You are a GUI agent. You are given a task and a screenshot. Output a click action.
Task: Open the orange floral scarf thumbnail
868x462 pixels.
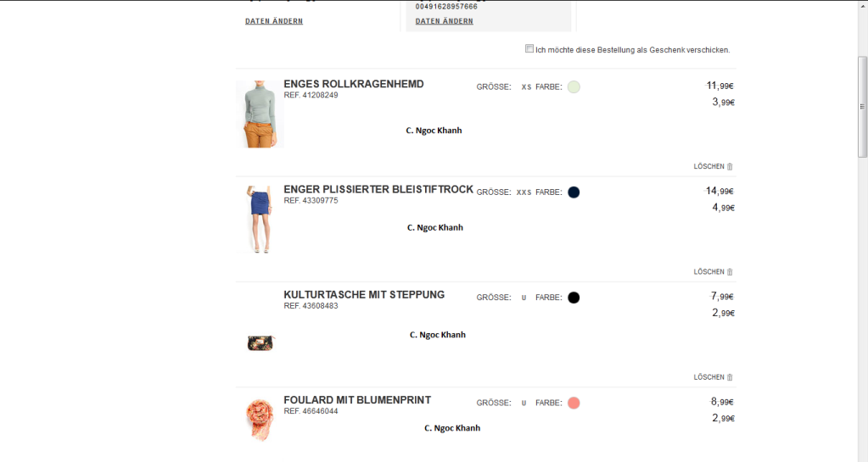(260, 420)
